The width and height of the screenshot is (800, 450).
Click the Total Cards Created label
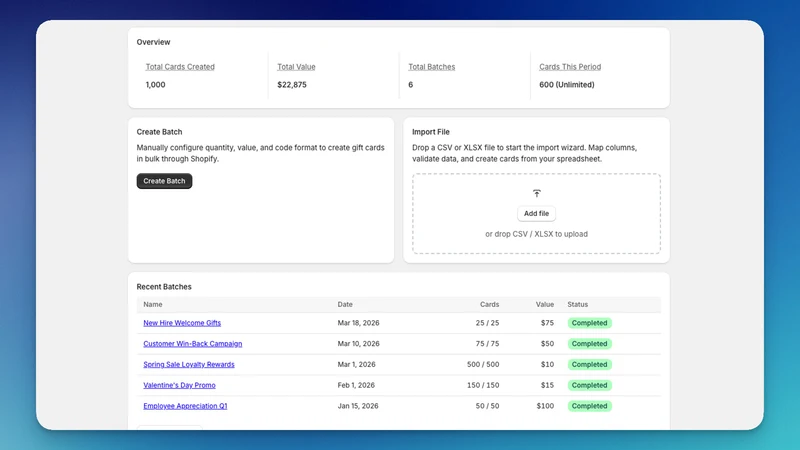click(180, 67)
